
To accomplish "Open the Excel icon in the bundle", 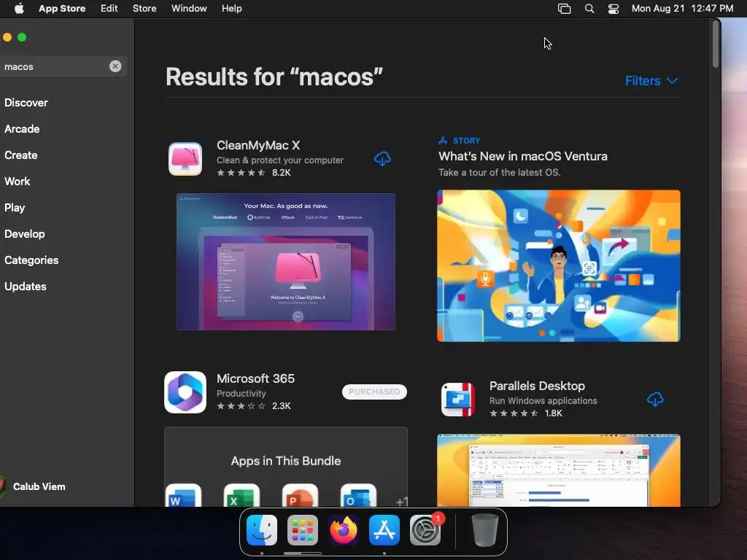I will tap(241, 495).
